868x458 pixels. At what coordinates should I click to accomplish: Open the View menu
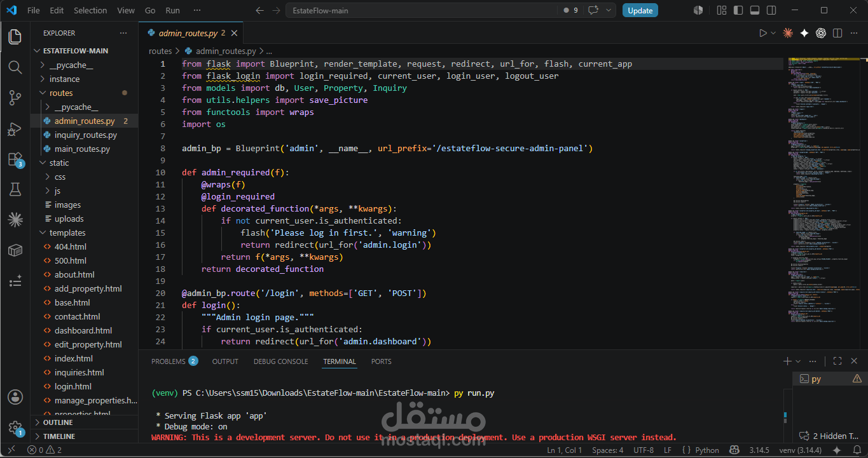[126, 10]
